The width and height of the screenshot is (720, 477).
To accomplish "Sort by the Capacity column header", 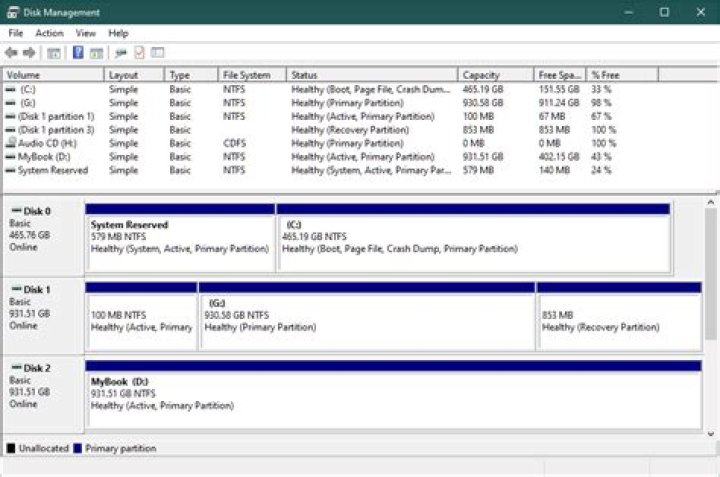I will (496, 75).
